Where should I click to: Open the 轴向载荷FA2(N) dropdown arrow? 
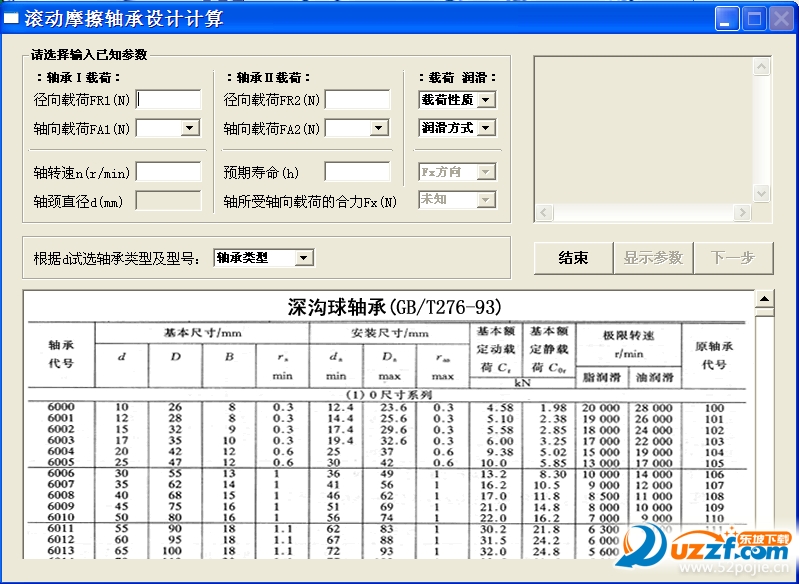coord(378,127)
